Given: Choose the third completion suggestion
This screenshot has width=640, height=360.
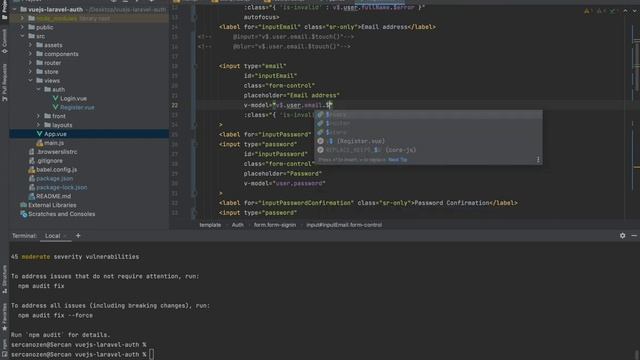Looking at the screenshot, I should point(428,132).
